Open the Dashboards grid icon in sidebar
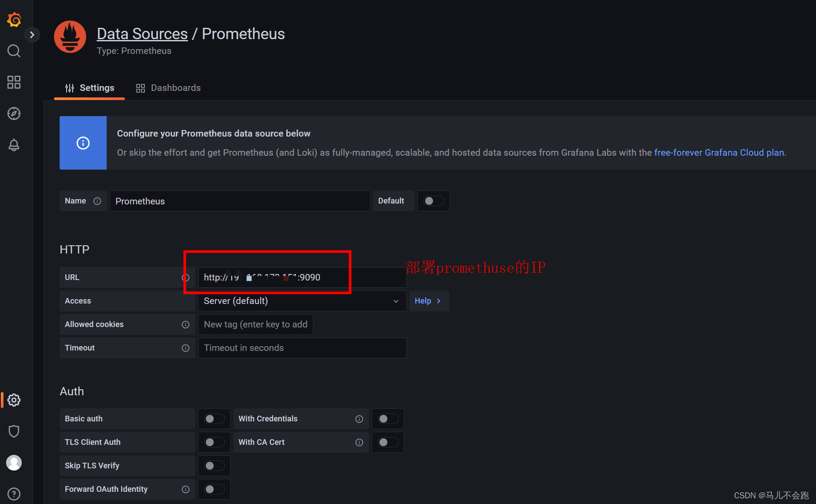The image size is (816, 504). [14, 82]
